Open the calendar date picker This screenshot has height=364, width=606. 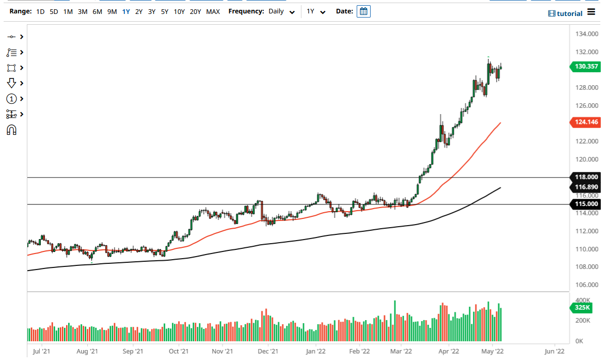[363, 11]
